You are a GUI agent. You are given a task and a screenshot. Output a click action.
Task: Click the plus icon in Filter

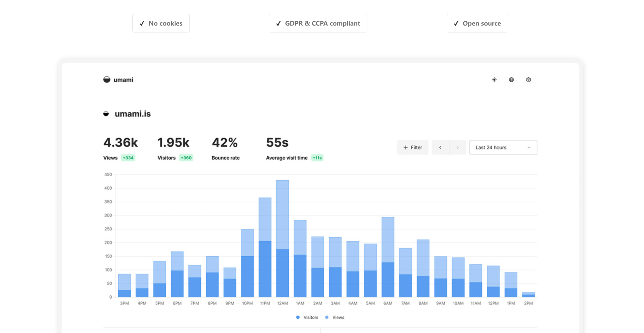point(405,147)
